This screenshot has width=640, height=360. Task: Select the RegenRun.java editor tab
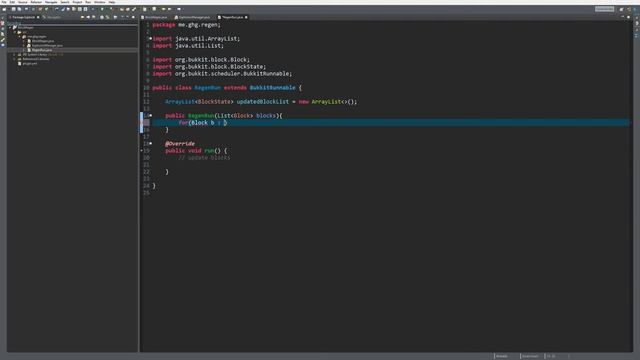click(x=232, y=17)
